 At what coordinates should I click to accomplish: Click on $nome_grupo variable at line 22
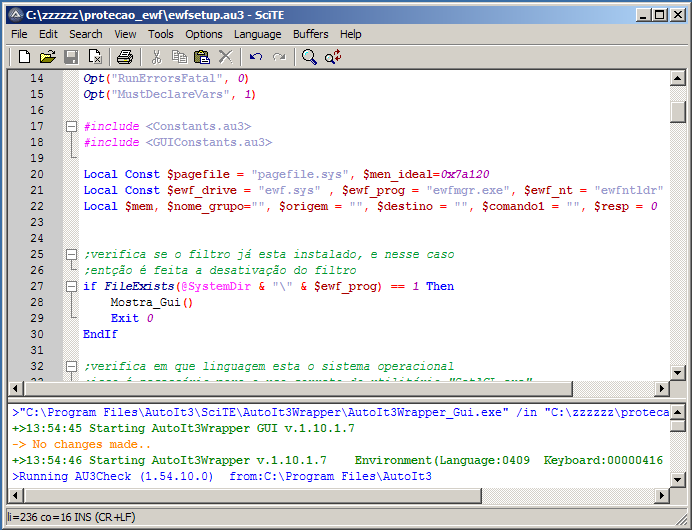pyautogui.click(x=205, y=206)
